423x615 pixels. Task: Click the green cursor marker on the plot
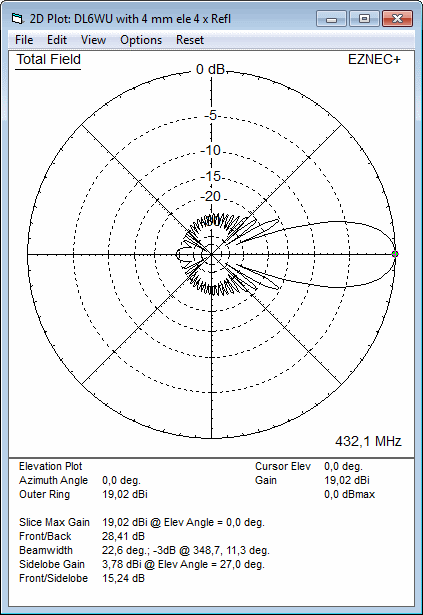point(395,254)
